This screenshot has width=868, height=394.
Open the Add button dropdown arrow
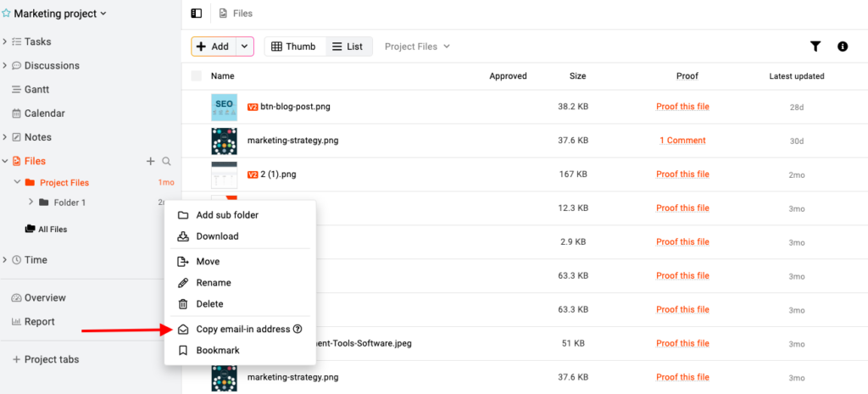click(244, 47)
